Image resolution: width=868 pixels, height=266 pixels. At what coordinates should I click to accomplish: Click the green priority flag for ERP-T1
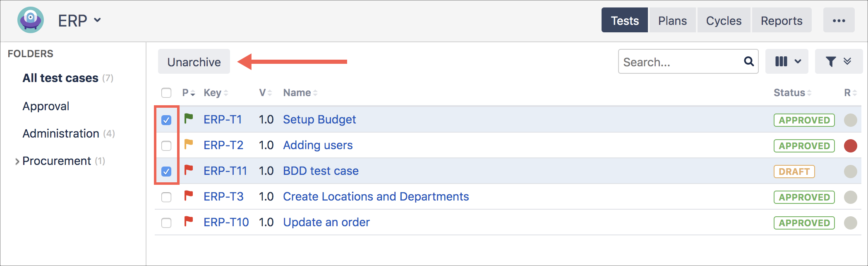coord(189,119)
